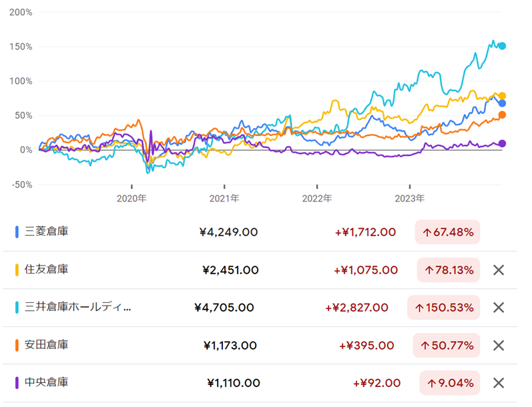Remove 三井倉庫ホールディングス with its X icon
The image size is (532, 407).
pos(498,308)
